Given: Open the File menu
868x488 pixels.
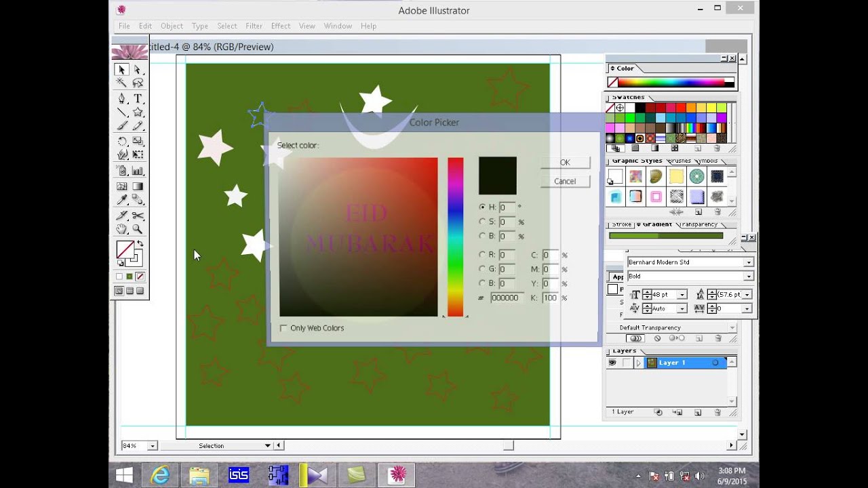Looking at the screenshot, I should tap(124, 26).
